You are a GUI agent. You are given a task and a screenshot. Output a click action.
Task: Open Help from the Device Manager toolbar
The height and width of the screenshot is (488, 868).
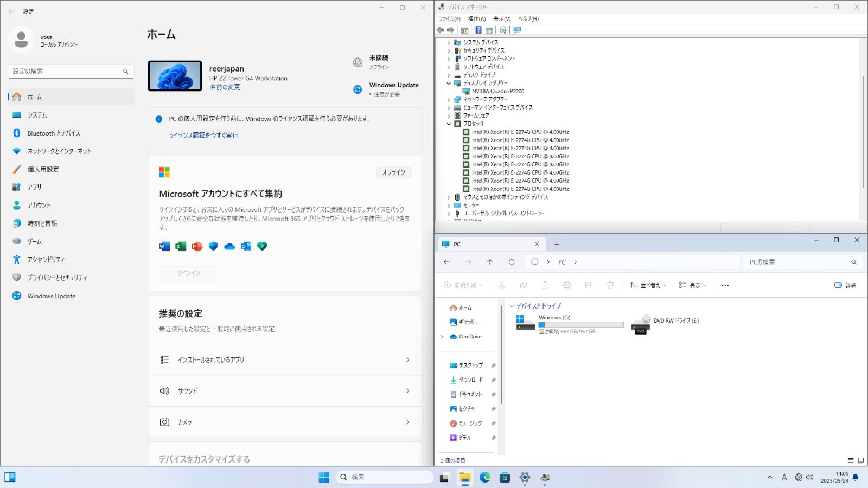point(478,30)
